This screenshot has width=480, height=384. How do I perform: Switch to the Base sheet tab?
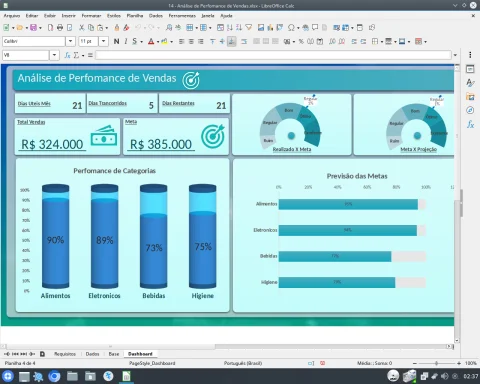114,354
